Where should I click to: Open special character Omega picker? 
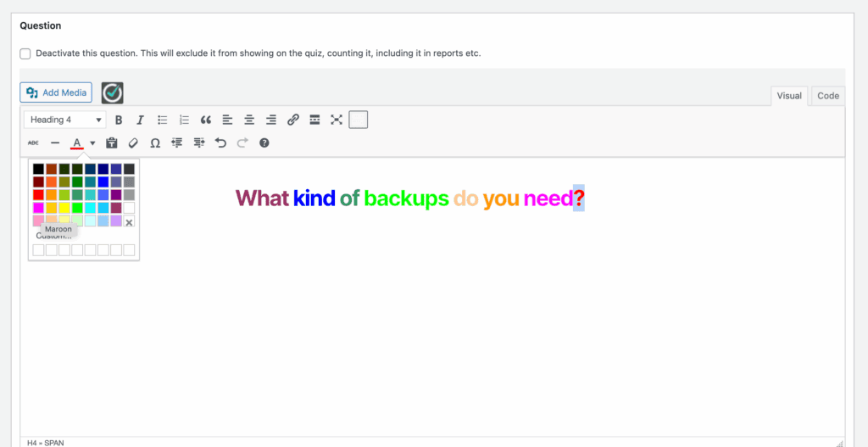[156, 142]
